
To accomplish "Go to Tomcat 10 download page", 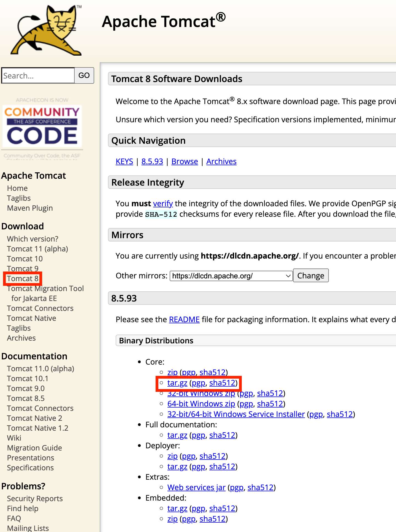I will [x=25, y=259].
